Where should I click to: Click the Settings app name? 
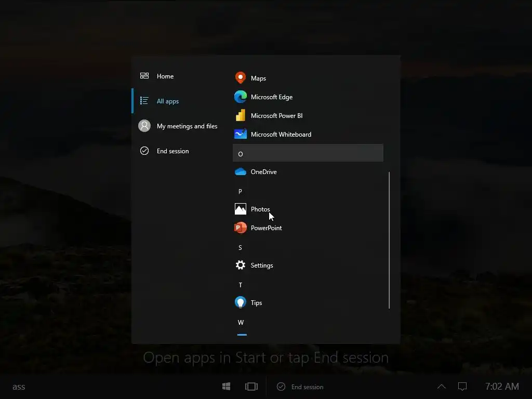(x=262, y=265)
